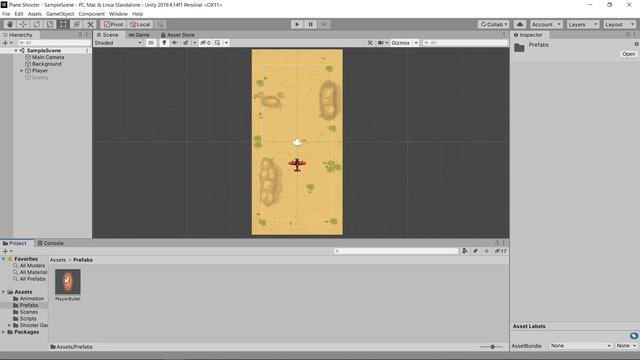Open the Animation folder
The width and height of the screenshot is (640, 360).
pos(31,299)
